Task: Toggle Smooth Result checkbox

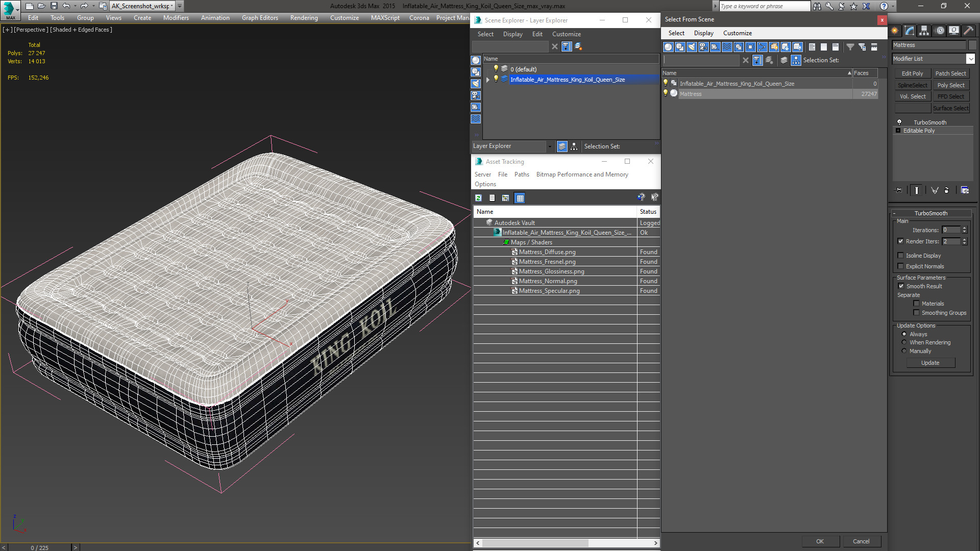Action: (x=901, y=286)
